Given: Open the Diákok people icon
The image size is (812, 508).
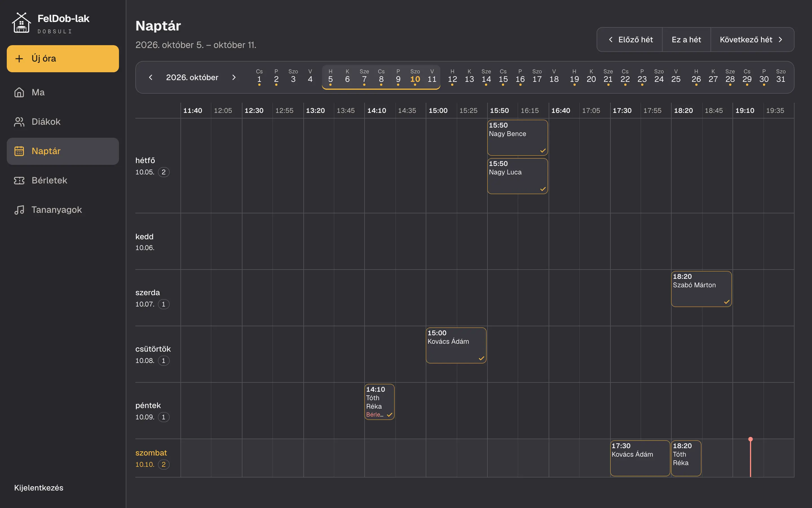Looking at the screenshot, I should point(19,122).
